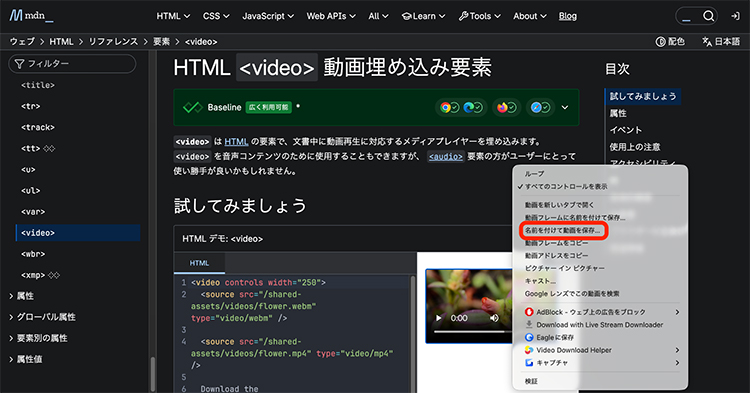This screenshot has height=393, width=750.
Task: Expand the About nav menu
Action: [x=529, y=16]
